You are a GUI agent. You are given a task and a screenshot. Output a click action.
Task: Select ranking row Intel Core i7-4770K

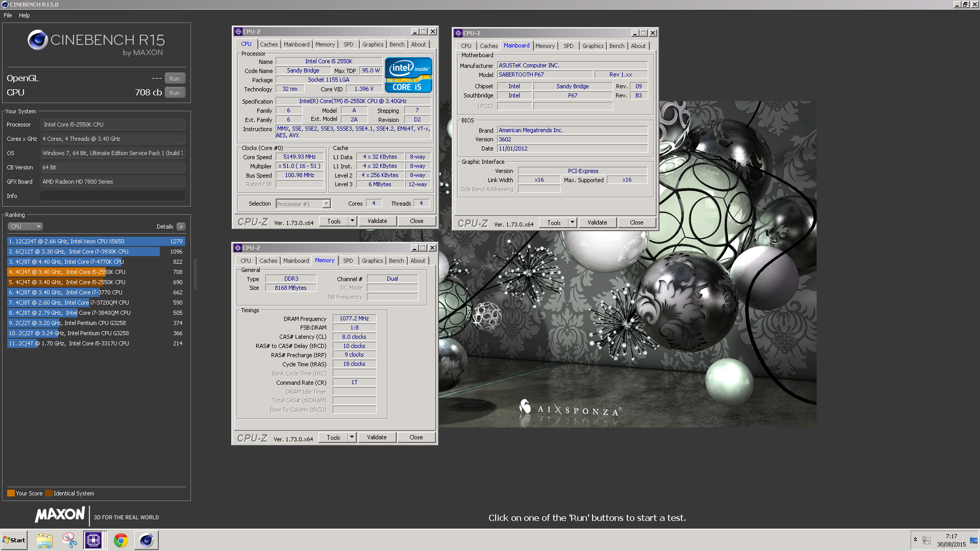pyautogui.click(x=96, y=262)
